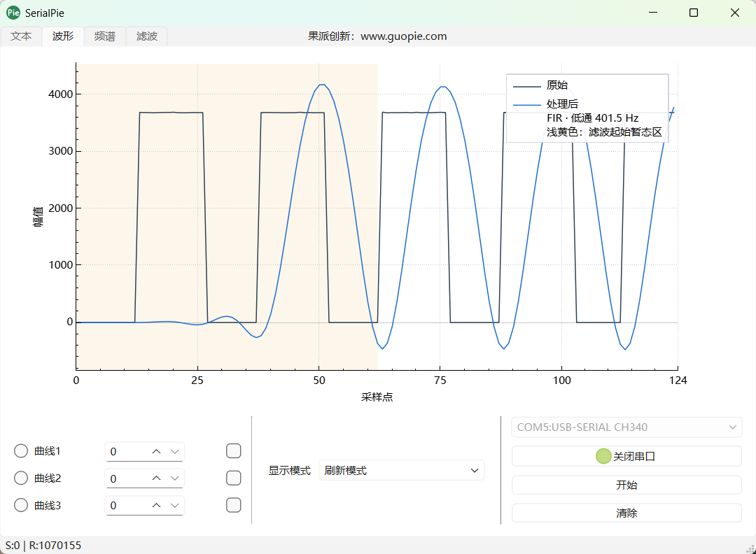Image resolution: width=756 pixels, height=554 pixels.
Task: Increase the 曲线1 value with up arrow
Action: coord(156,451)
